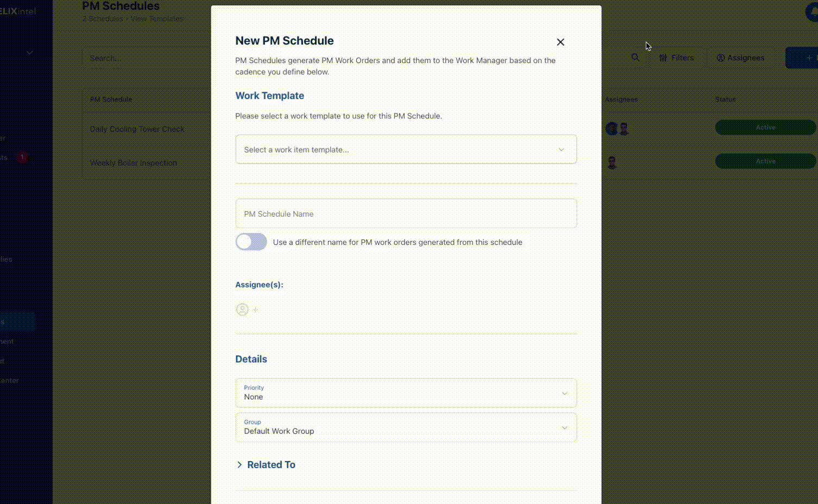Enable different name for generated PM work orders

tap(250, 241)
